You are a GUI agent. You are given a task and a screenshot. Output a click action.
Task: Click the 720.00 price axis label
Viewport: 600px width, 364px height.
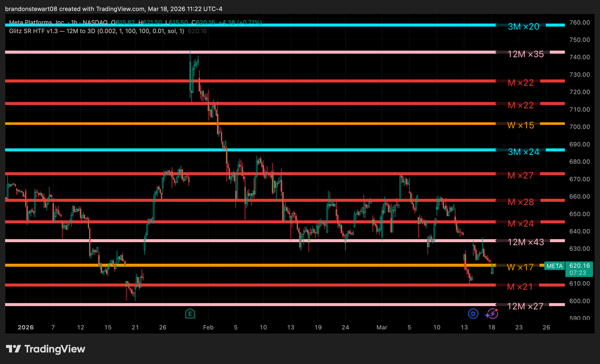pos(580,92)
